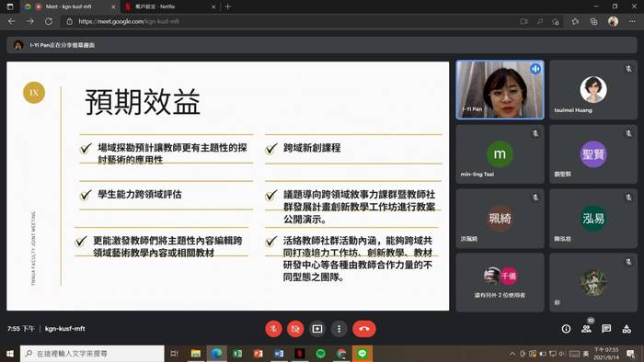Click the meeting code kgn-kusf-mft text

65,329
